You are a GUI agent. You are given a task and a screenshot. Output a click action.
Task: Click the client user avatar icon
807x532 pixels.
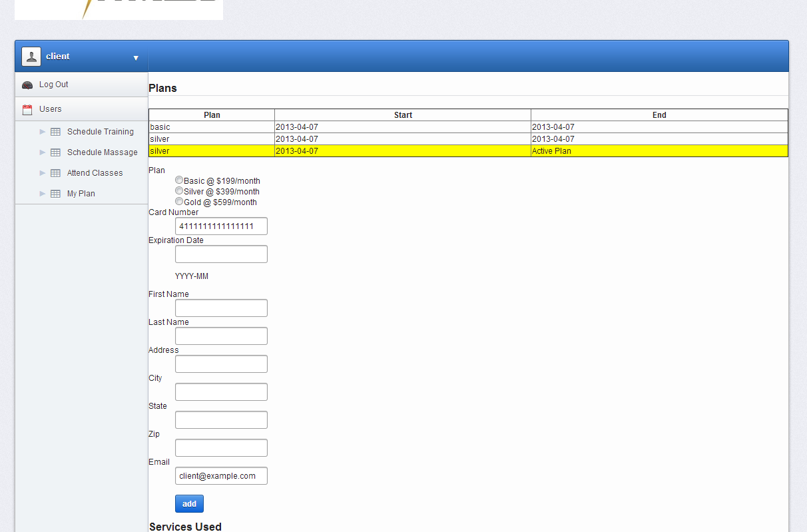[x=31, y=57]
